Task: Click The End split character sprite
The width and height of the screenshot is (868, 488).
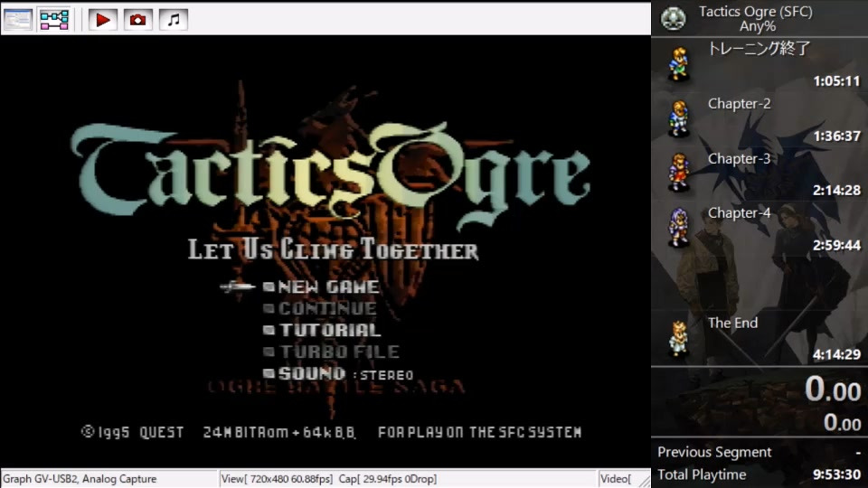Action: tap(679, 337)
